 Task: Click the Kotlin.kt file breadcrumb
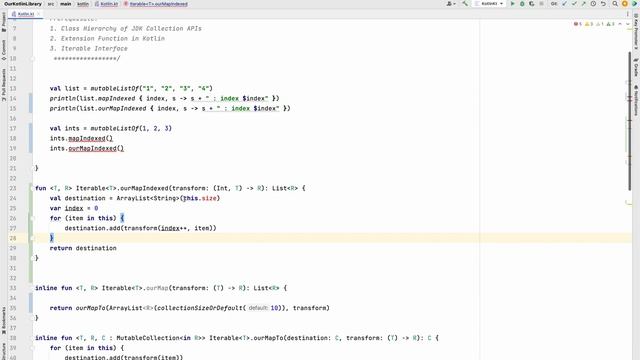107,4
